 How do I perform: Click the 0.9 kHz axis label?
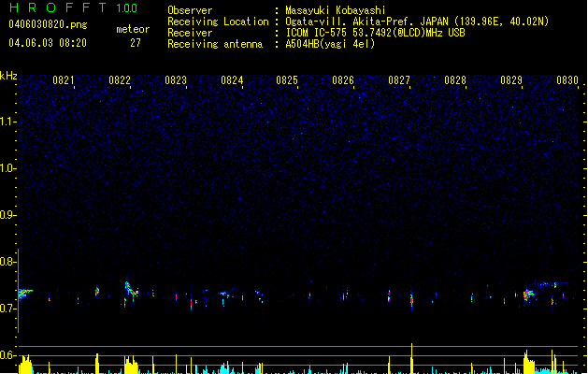8,215
